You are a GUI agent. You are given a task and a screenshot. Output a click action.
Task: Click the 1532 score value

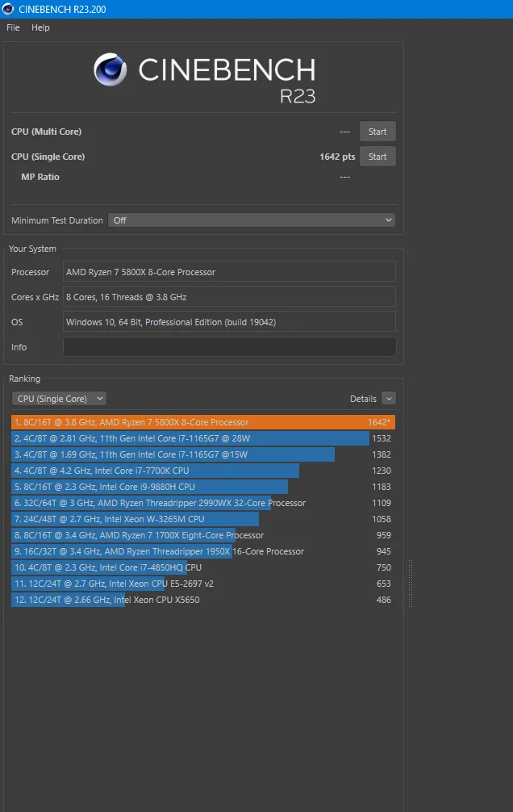(382, 438)
